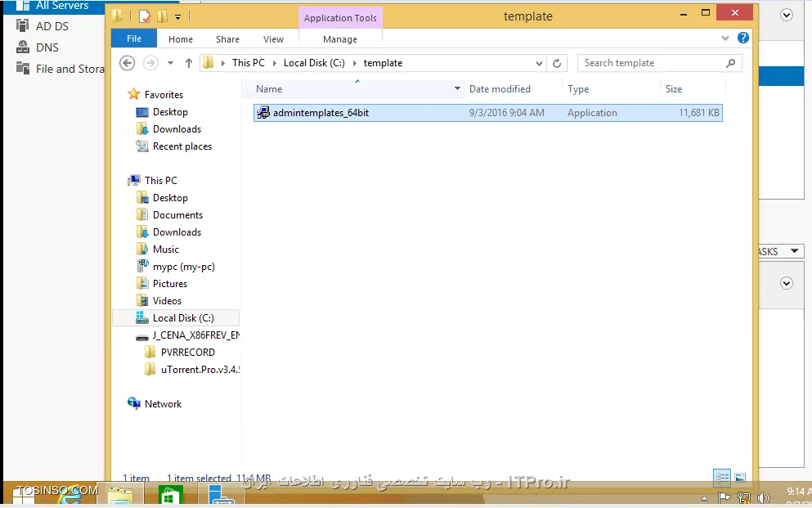Select Downloads under Favorites
Image resolution: width=812 pixels, height=508 pixels.
point(177,129)
